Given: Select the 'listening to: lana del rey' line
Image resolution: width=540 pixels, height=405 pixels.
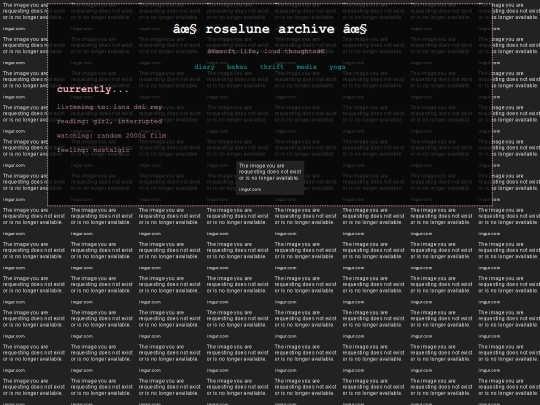Looking at the screenshot, I should point(110,107).
